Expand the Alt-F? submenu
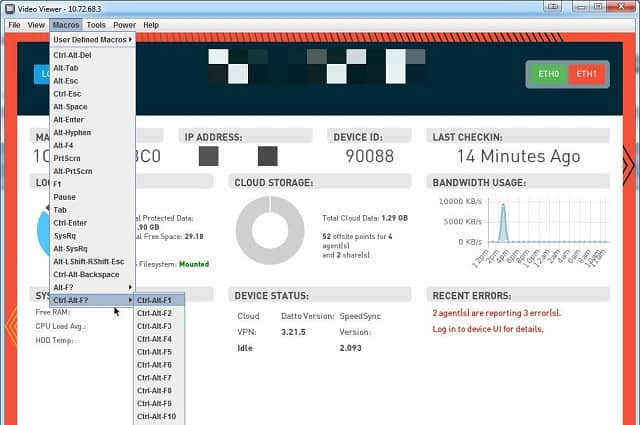This screenshot has height=425, width=640. [x=93, y=287]
